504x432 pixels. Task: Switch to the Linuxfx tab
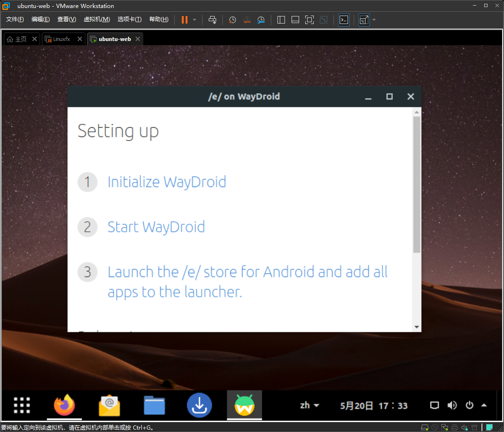pos(61,39)
